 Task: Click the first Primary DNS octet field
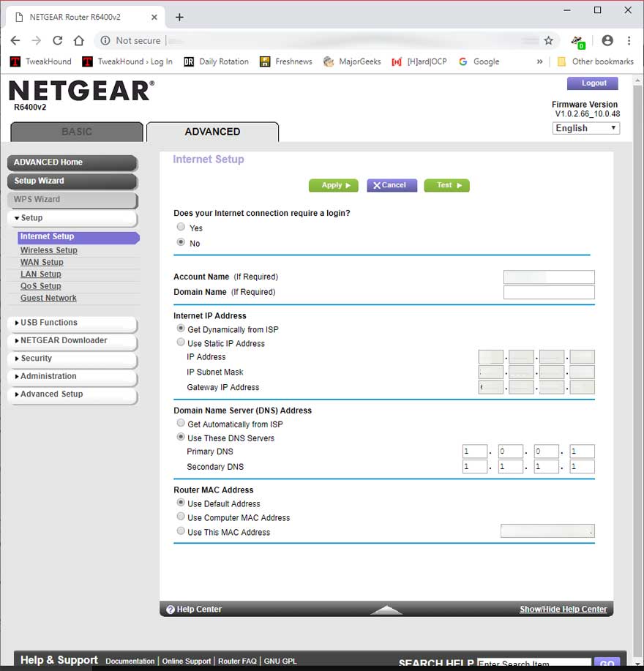pos(475,451)
